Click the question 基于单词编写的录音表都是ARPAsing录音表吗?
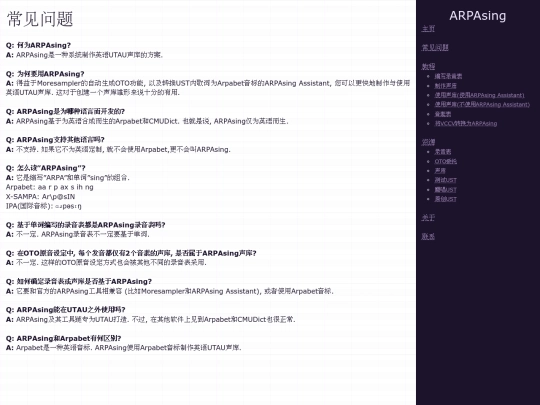The height and width of the screenshot is (405, 540). (85, 225)
